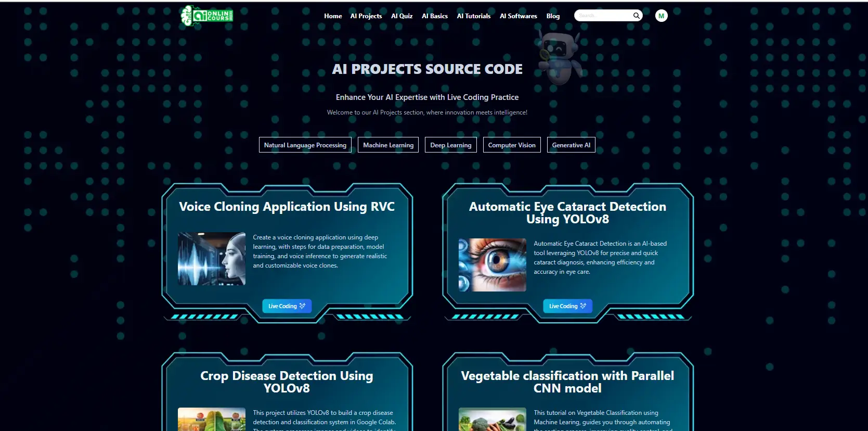Open Voice Cloning Application Using RVC title
This screenshot has width=868, height=431.
287,207
